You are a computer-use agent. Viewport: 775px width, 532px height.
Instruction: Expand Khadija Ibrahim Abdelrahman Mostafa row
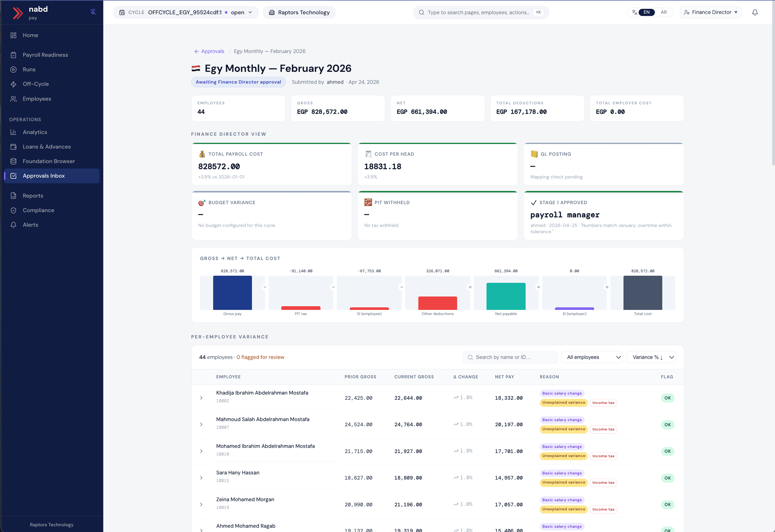pos(201,398)
